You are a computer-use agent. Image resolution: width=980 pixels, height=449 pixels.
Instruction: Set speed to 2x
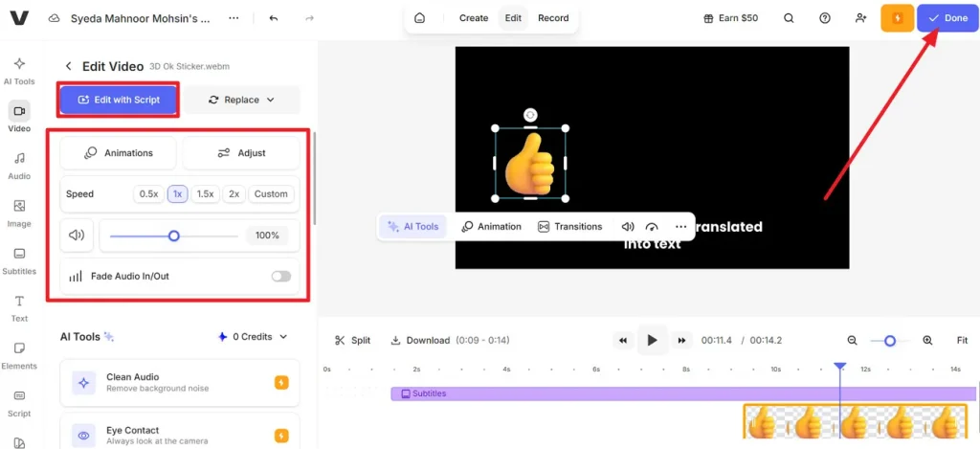click(x=234, y=193)
